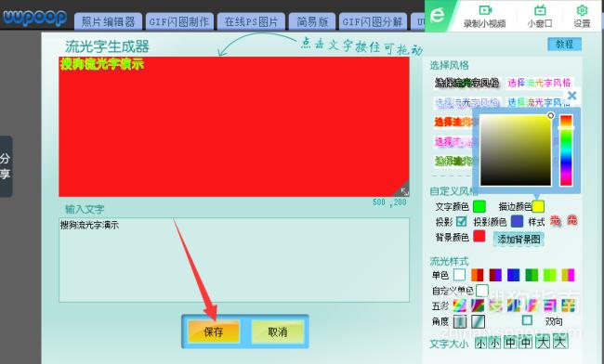Open the 分享 side tab
Screen dimensions: 604x364
tap(6, 166)
